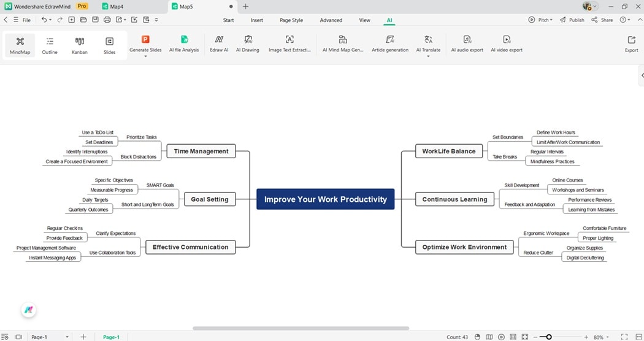Click the Redo arrow icon

click(x=60, y=20)
